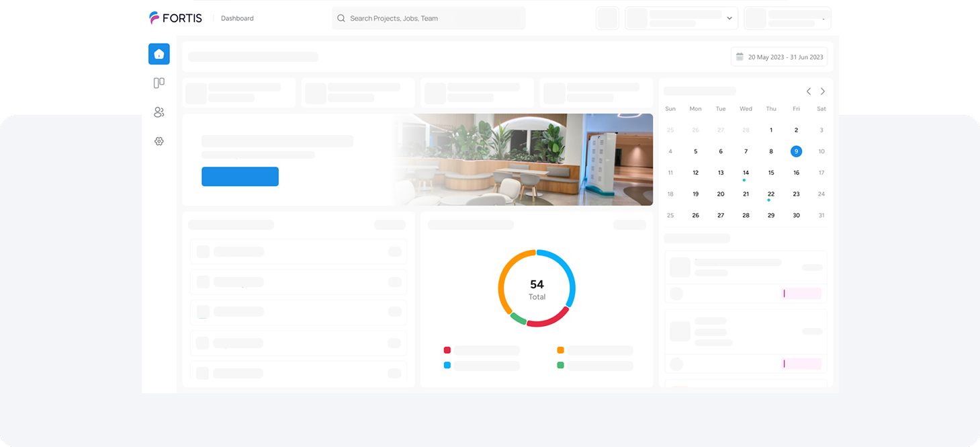Open the Settings gear sidebar icon
Image resolution: width=980 pixels, height=447 pixels.
(x=159, y=141)
